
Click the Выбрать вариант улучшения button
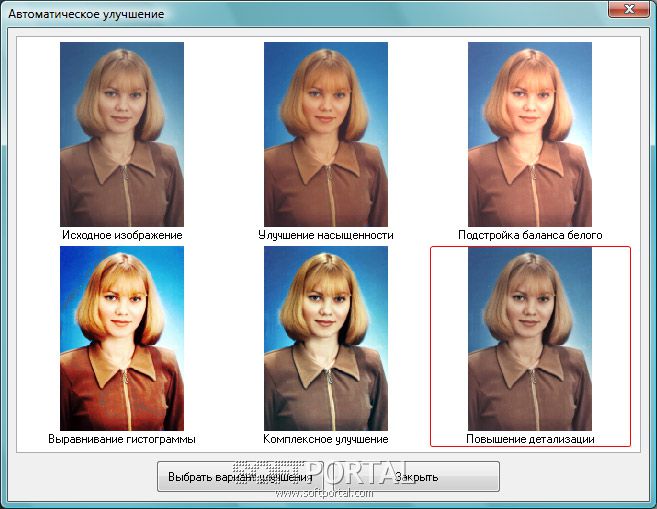(x=240, y=477)
